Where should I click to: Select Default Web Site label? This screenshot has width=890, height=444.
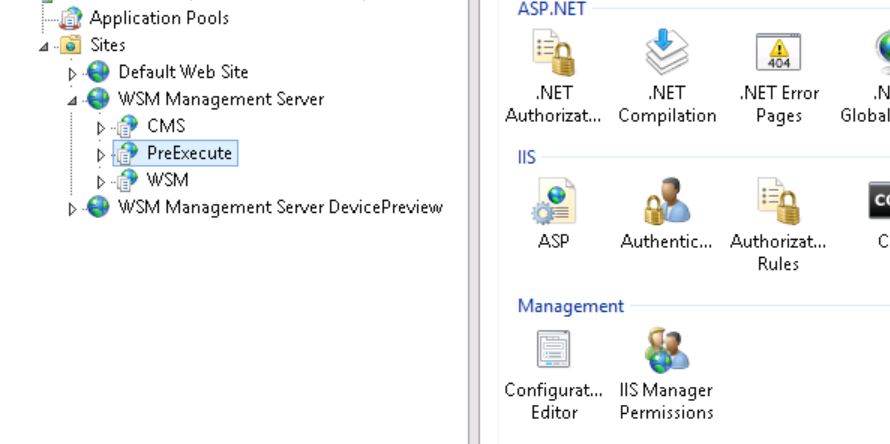tap(183, 72)
